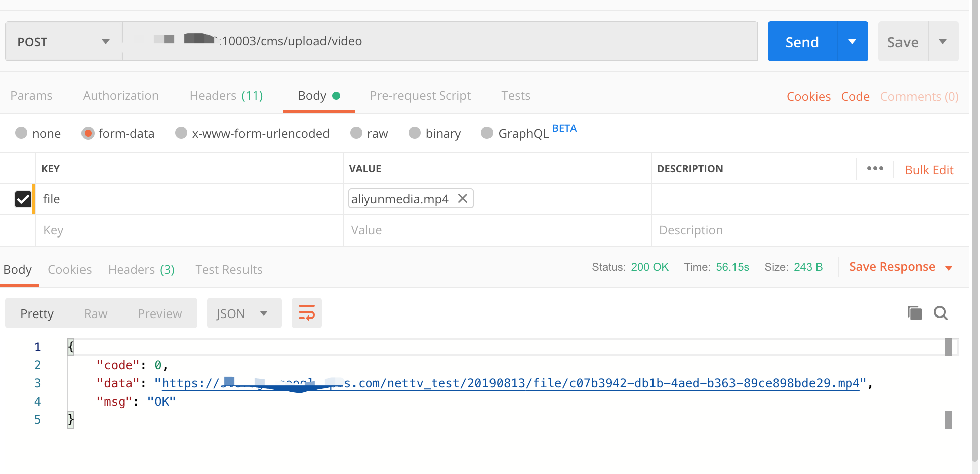The width and height of the screenshot is (980, 474).
Task: Click the Code link
Action: 855,96
